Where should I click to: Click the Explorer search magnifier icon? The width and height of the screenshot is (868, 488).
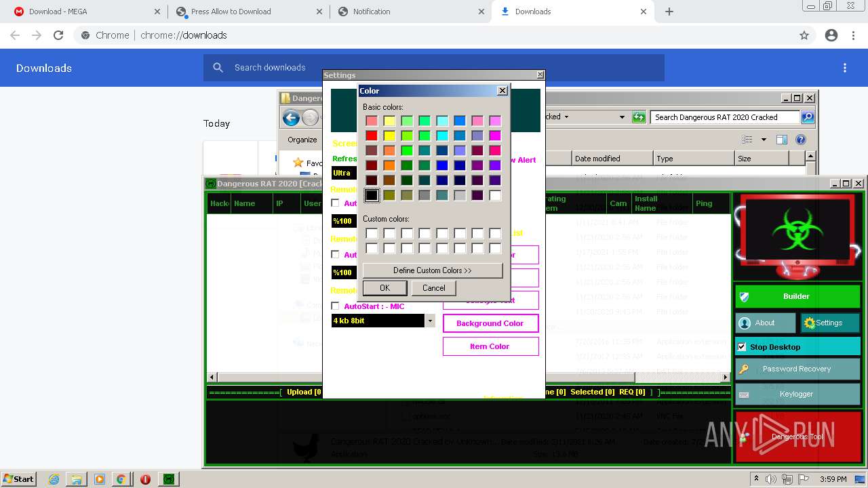(x=808, y=117)
